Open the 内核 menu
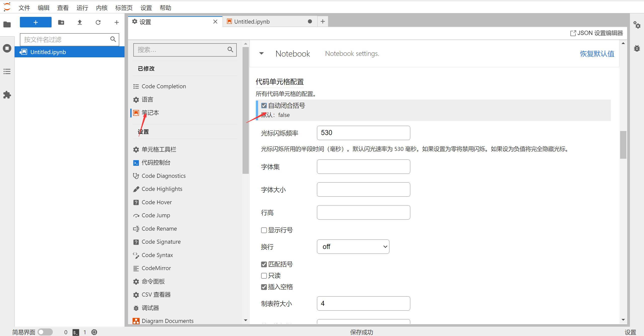The height and width of the screenshot is (336, 644). click(x=102, y=8)
